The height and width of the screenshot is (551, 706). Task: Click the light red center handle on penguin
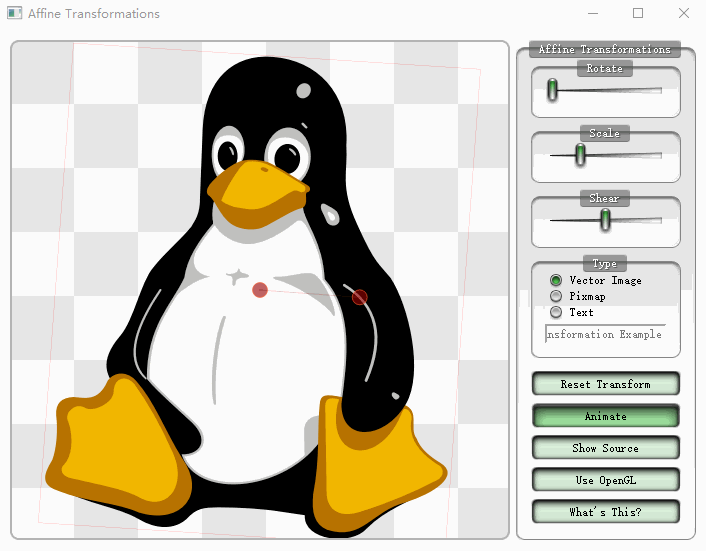(x=260, y=290)
